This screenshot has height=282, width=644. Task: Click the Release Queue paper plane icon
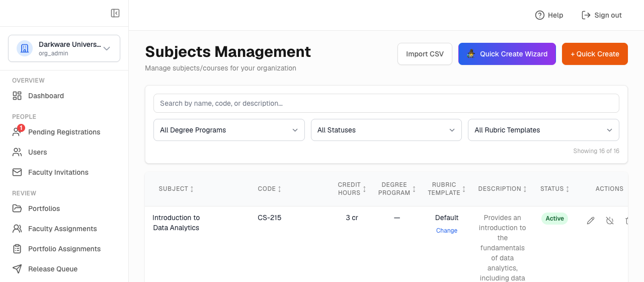pos(17,269)
